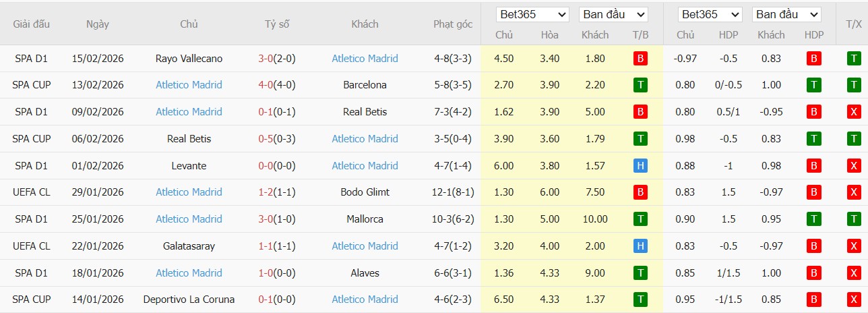
Task: Click the Giải đấu column header
Action: pos(31,24)
